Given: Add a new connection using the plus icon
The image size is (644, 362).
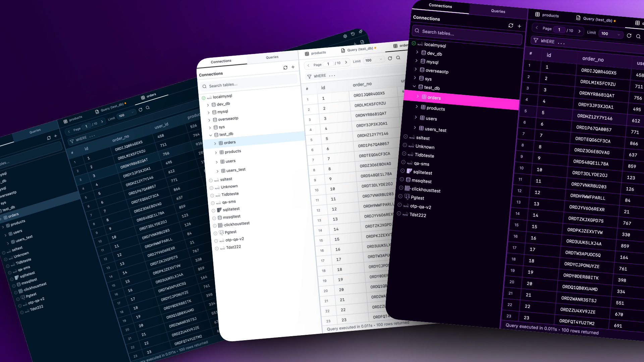Looking at the screenshot, I should pyautogui.click(x=520, y=26).
